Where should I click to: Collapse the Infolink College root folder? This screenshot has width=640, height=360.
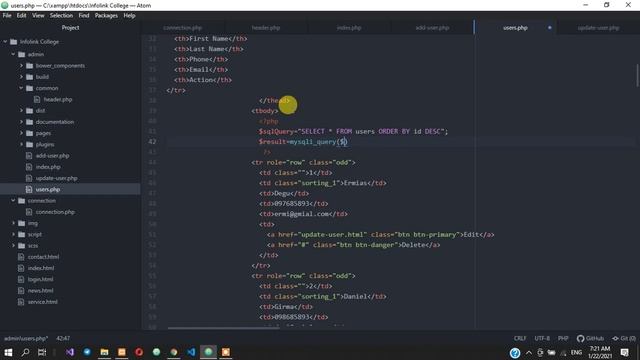[x=5, y=42]
